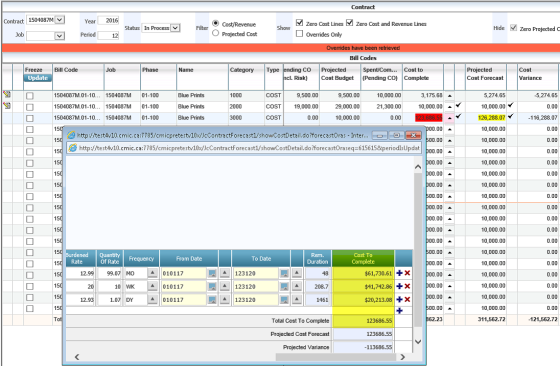Viewport: 560px width, 366px height.
Task: Open From Date calendar icon in WK row
Action: pyautogui.click(x=212, y=287)
